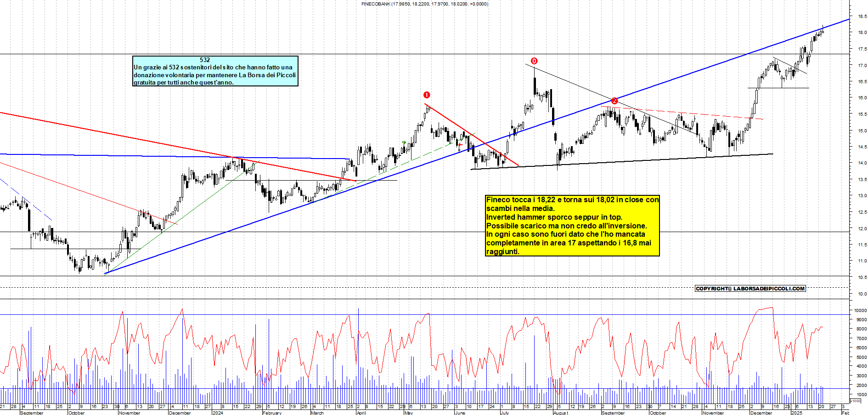
Task: Click the February month label on time axis
Action: tap(272, 413)
